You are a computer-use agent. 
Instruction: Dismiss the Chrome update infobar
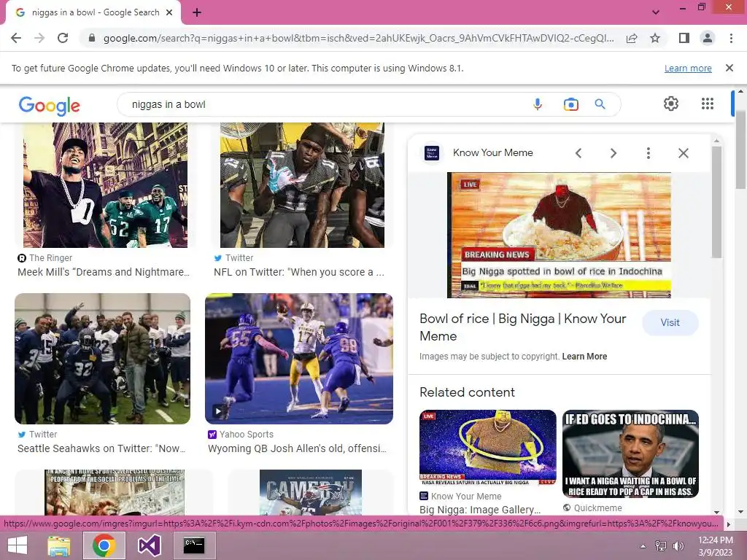tap(729, 68)
